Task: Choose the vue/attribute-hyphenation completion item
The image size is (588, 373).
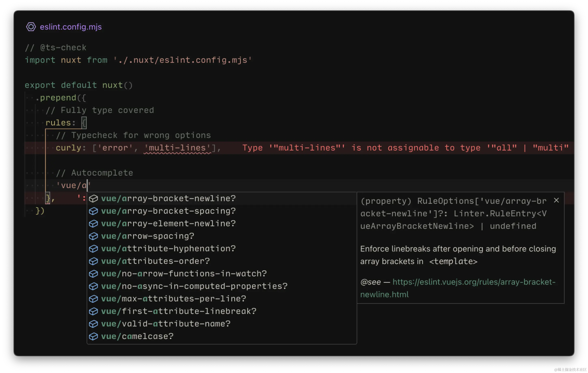Action: 168,249
